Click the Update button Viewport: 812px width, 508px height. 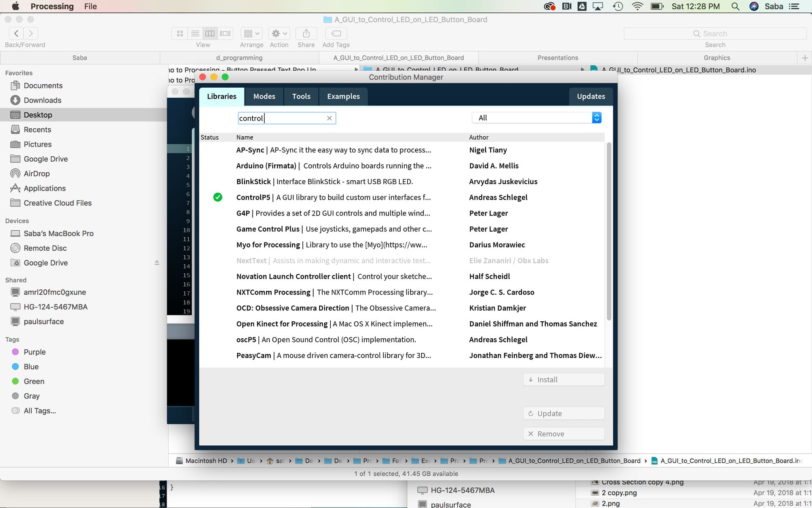pos(564,414)
